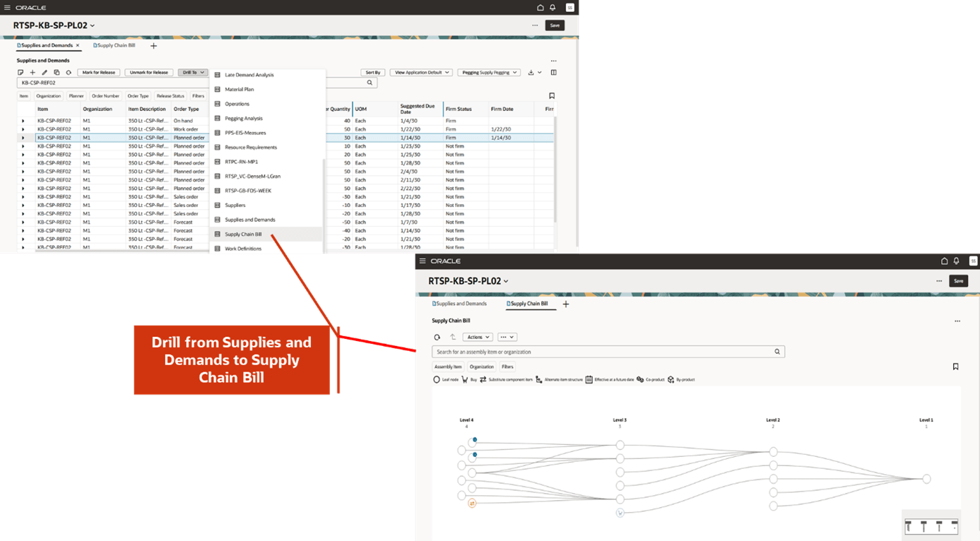Click the bookmark icon in Supplies and Demands window

coord(552,96)
